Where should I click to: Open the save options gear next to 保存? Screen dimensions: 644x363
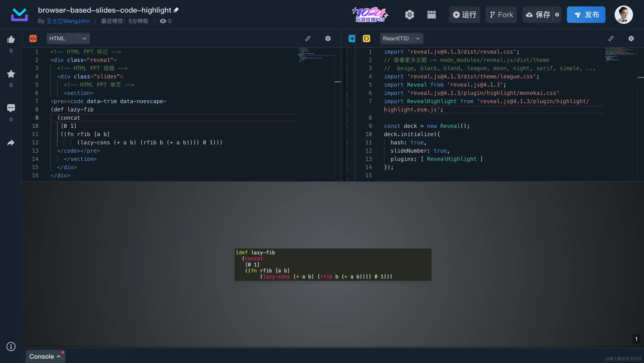pyautogui.click(x=557, y=15)
